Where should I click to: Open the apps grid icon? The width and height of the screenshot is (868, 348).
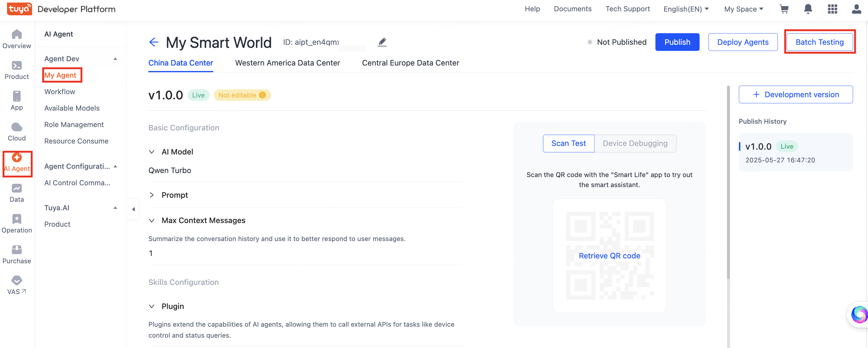pos(832,9)
